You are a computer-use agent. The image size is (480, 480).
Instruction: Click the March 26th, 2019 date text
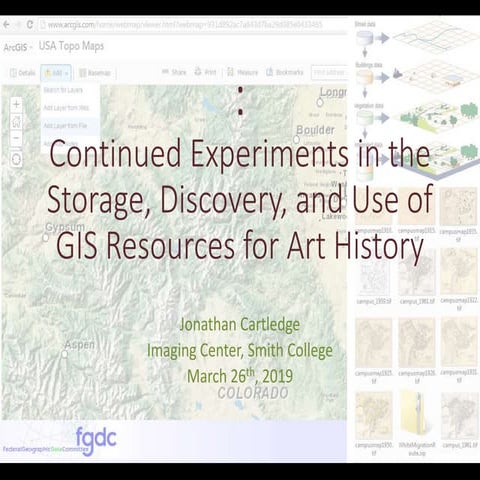point(240,376)
